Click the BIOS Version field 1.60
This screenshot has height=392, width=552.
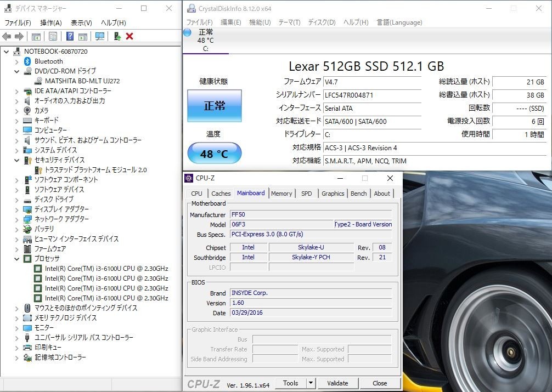311,303
